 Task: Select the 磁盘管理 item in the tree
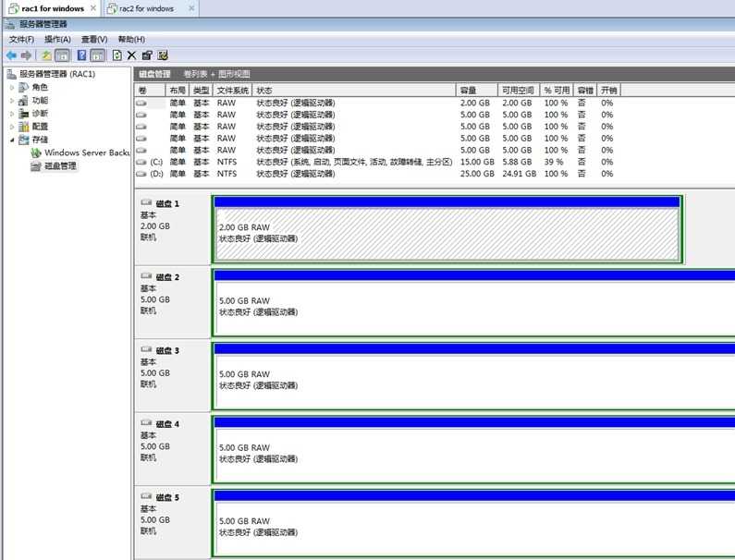60,166
